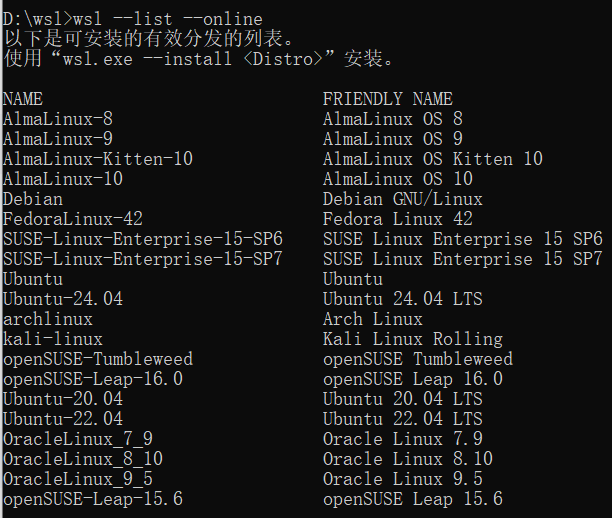This screenshot has height=518, width=612.
Task: Click AlmaLinux-8 in the NAME column
Action: click(x=58, y=118)
